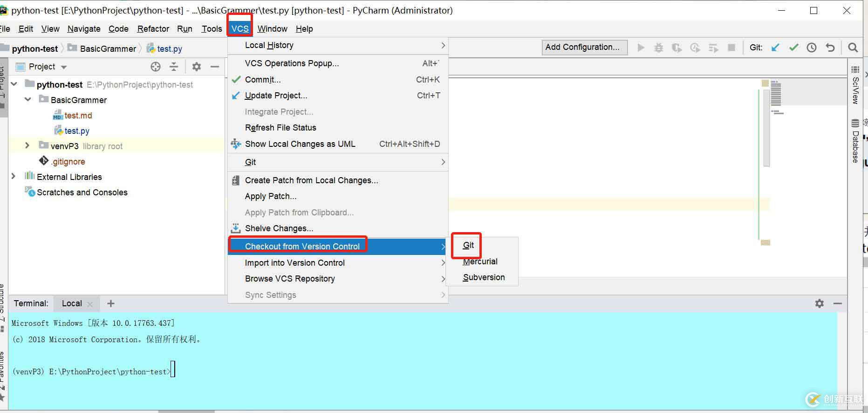Select VCS Operations Popup... entry
Screen dimensions: 868x413
tap(338, 63)
